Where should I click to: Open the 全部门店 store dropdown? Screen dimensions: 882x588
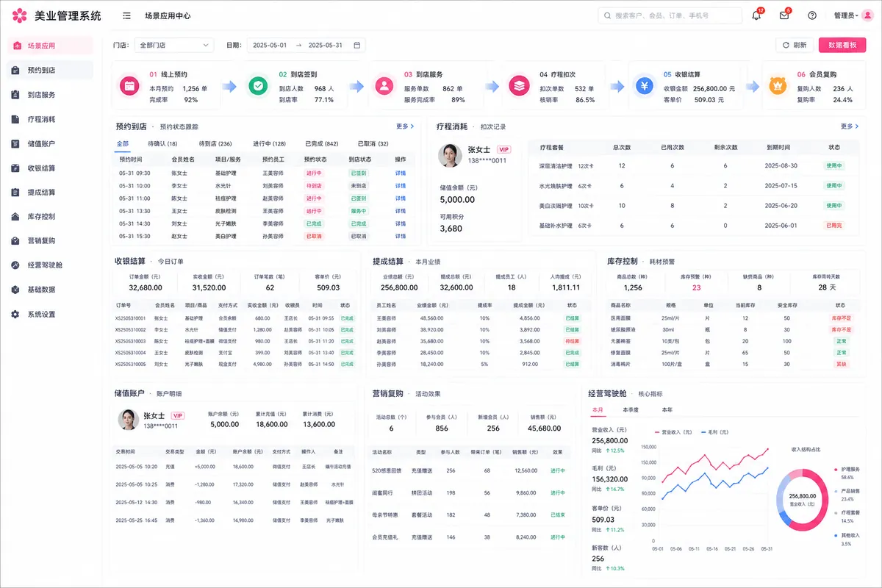point(174,45)
